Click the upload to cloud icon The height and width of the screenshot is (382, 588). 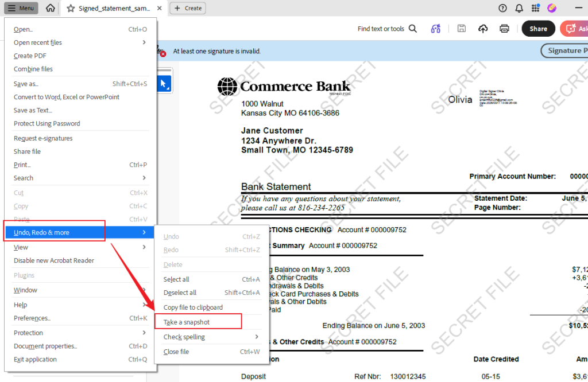[483, 29]
